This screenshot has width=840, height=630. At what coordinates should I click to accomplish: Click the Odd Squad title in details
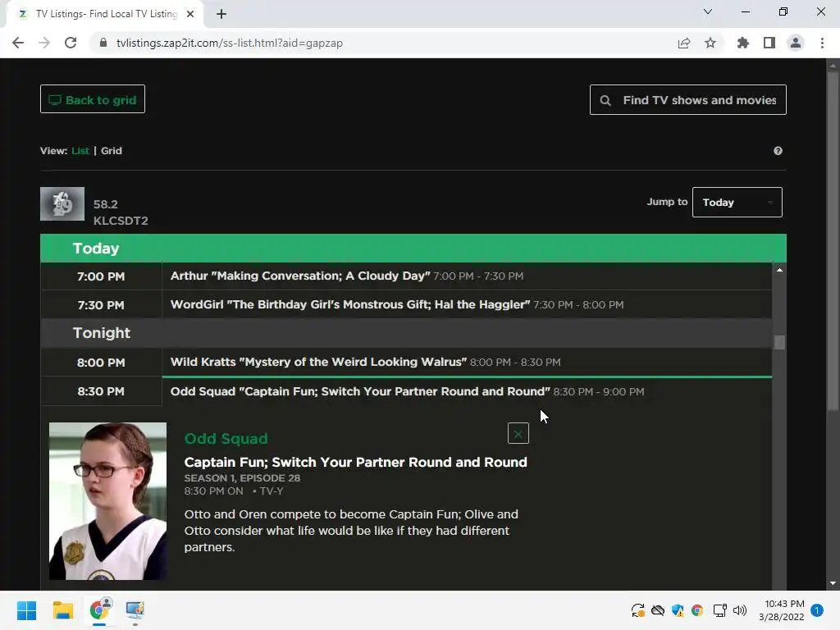[x=226, y=439]
